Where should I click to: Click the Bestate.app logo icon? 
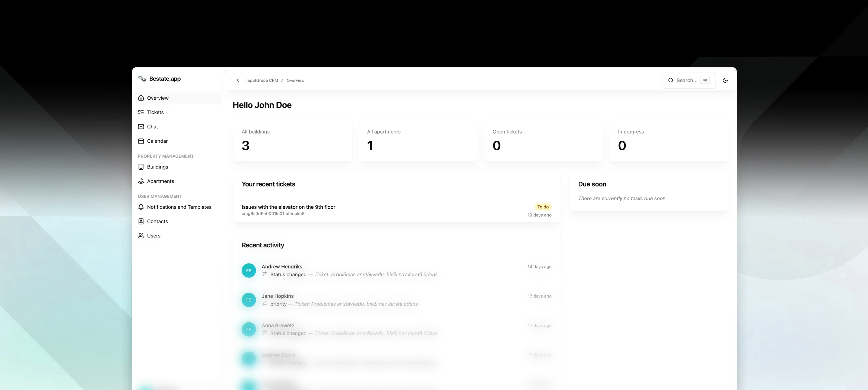[x=142, y=79]
